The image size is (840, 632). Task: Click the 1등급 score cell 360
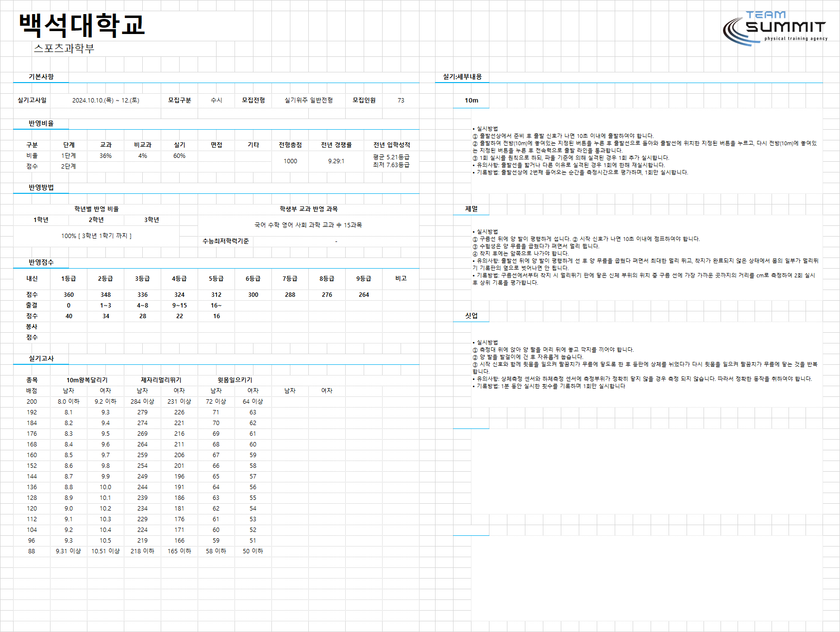click(69, 295)
